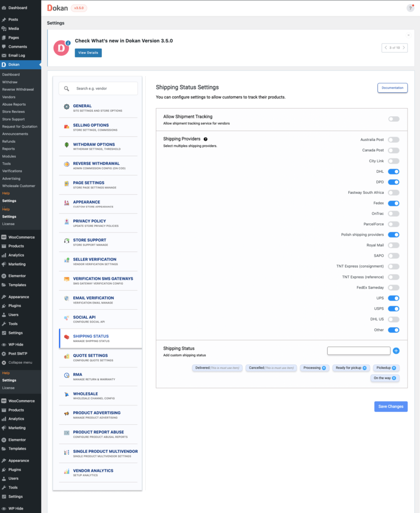420x513 pixels.
Task: Disable the Other provider toggle
Action: 393,330
